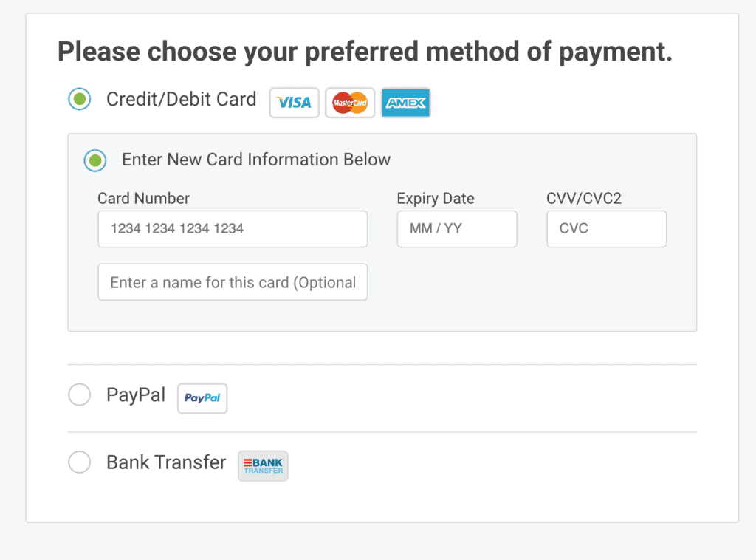Viewport: 756px width, 560px height.
Task: Click the Bank Transfer logo badge
Action: (x=262, y=465)
